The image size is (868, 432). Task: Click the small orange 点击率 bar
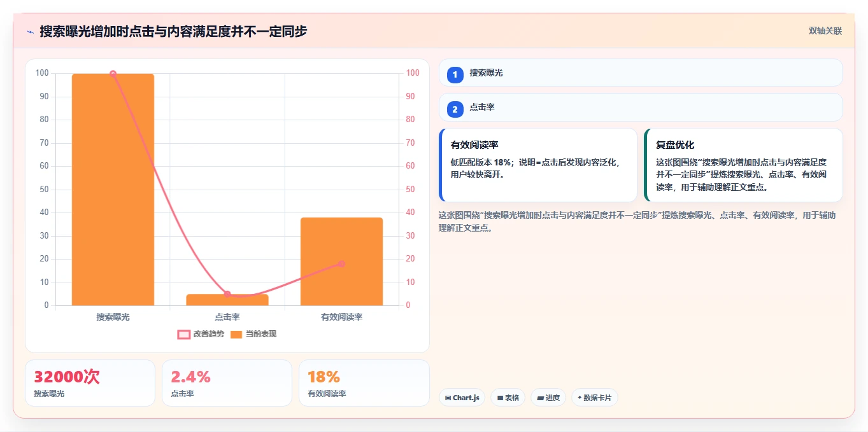(227, 300)
